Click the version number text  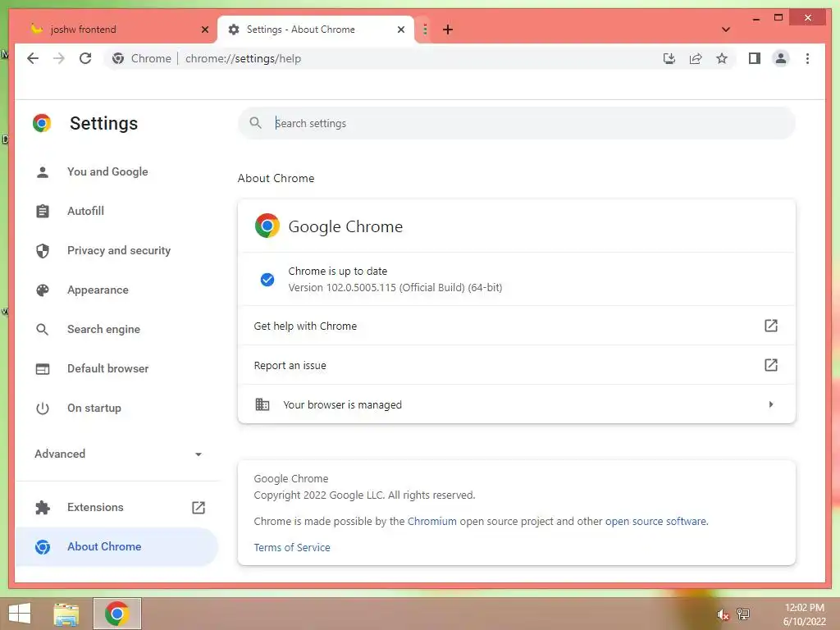tap(395, 288)
